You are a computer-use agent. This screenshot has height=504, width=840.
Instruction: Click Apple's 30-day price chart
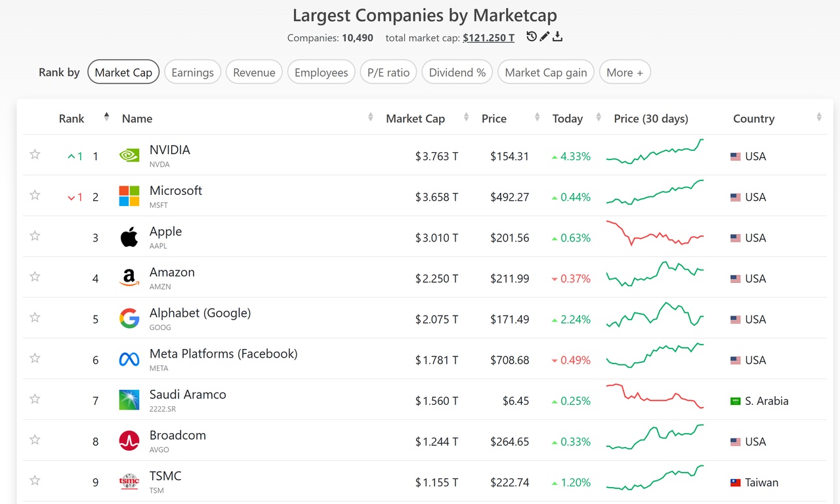pyautogui.click(x=655, y=233)
